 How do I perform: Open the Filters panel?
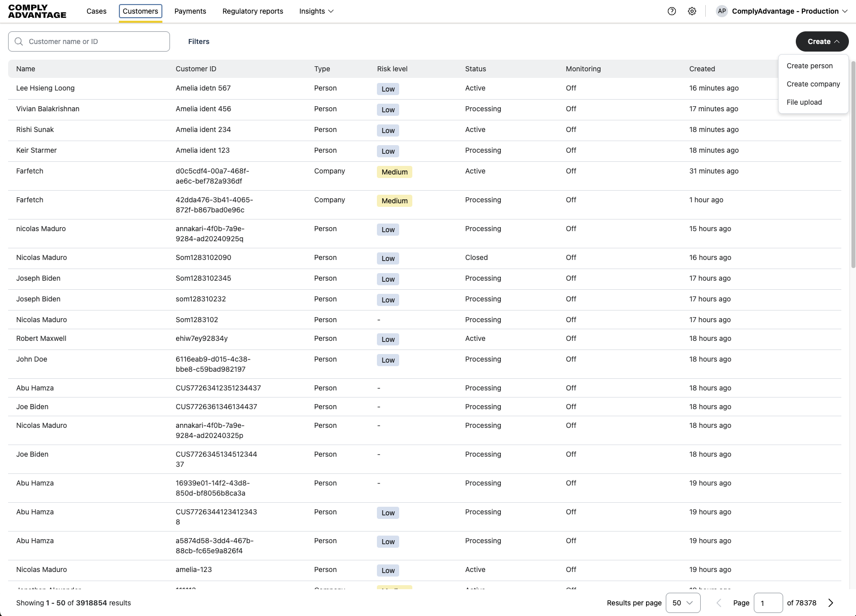pyautogui.click(x=198, y=41)
